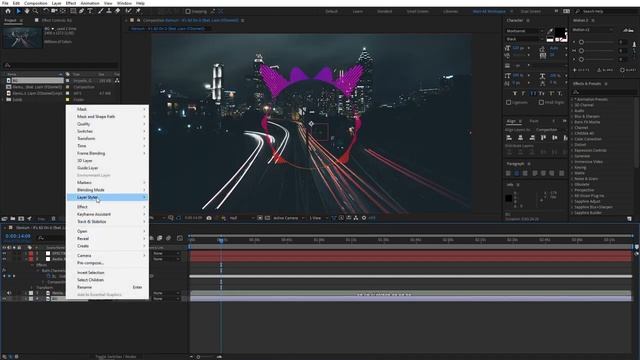Toggle the stopwatch on the Both Channels property
This screenshot has width=640, height=360.
click(x=48, y=276)
